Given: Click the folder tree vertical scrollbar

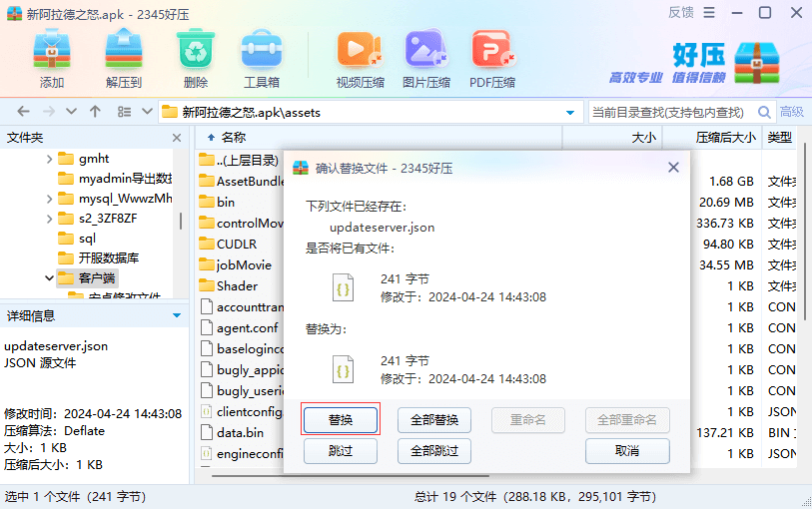Looking at the screenshot, I should 181,221.
